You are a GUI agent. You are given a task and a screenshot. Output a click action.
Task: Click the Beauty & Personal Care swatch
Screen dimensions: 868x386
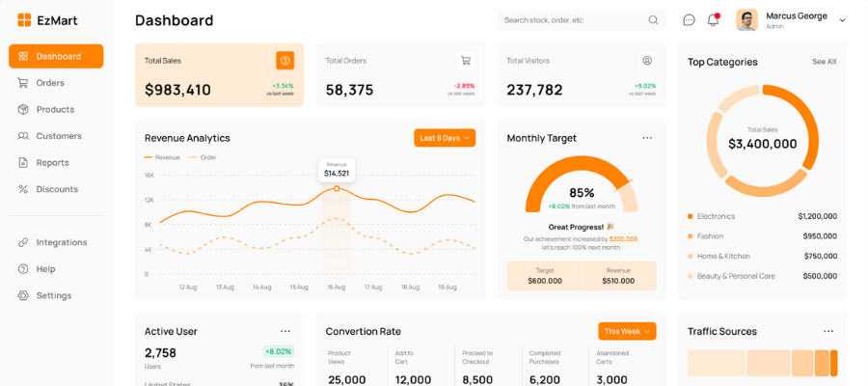[690, 276]
